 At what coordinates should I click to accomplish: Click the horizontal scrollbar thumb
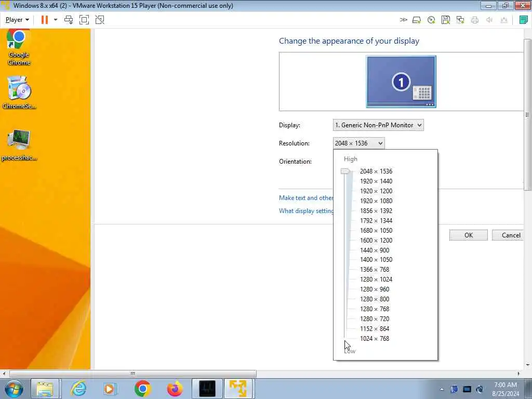(132, 374)
